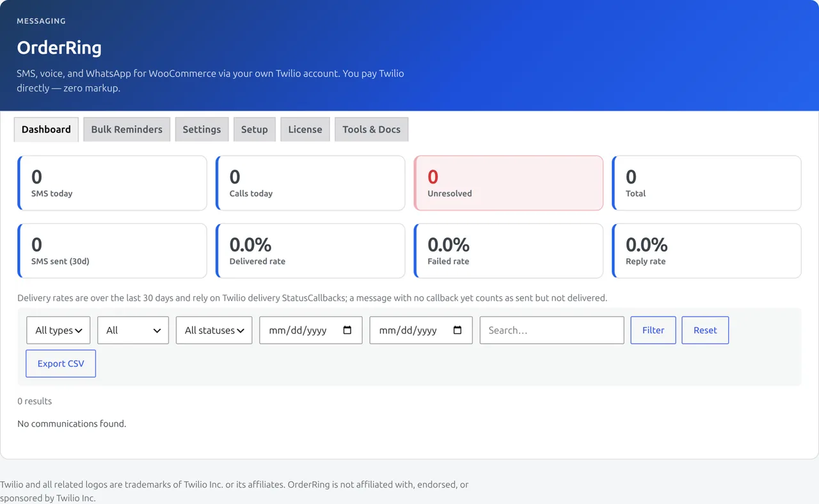The height and width of the screenshot is (504, 819).
Task: Open the License tab
Action: tap(305, 129)
